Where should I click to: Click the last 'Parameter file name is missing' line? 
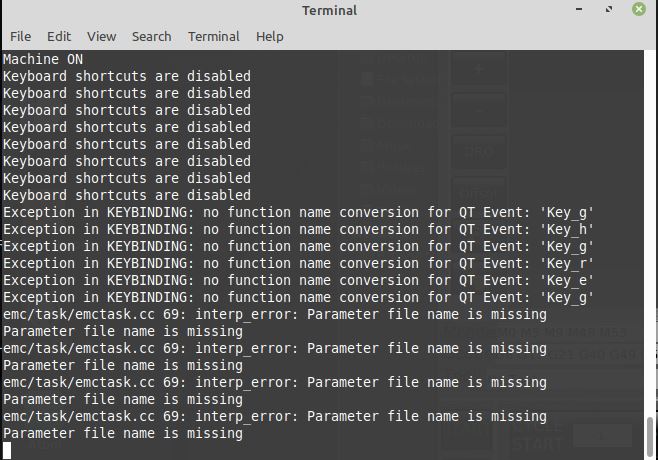(x=123, y=433)
